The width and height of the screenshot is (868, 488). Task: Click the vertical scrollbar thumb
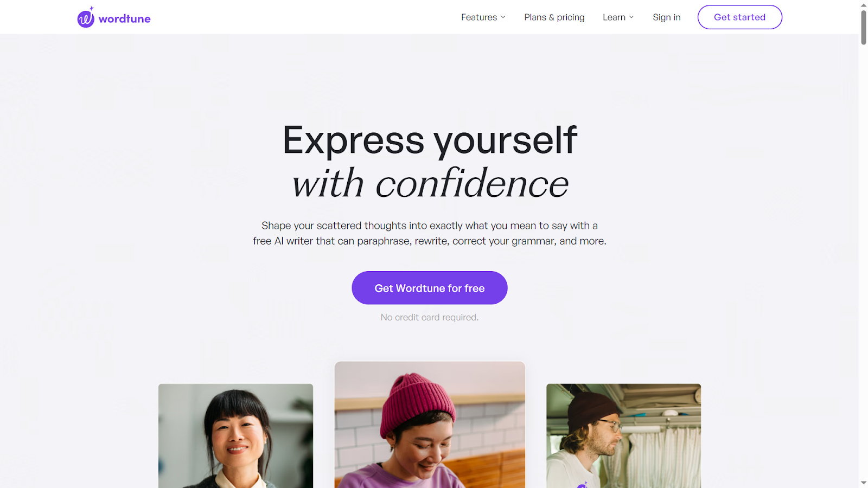864,27
